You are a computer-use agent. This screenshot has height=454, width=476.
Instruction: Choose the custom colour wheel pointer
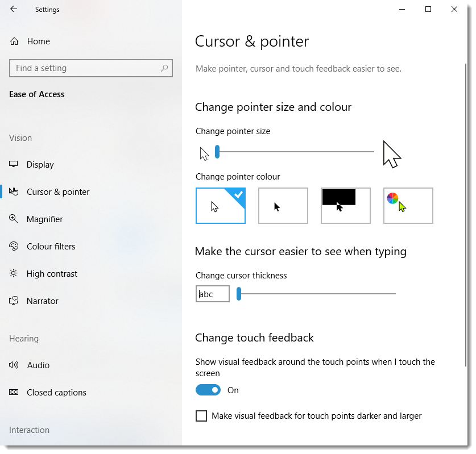click(x=408, y=206)
